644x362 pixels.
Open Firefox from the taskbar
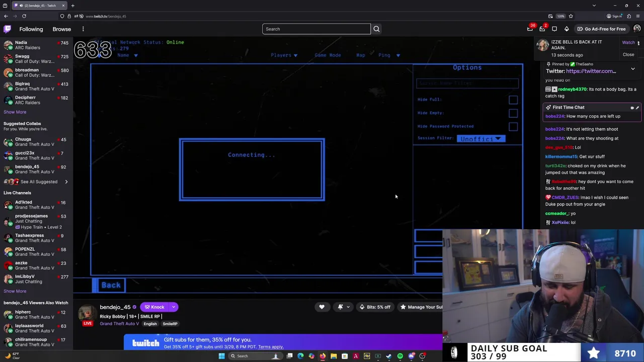pyautogui.click(x=323, y=356)
